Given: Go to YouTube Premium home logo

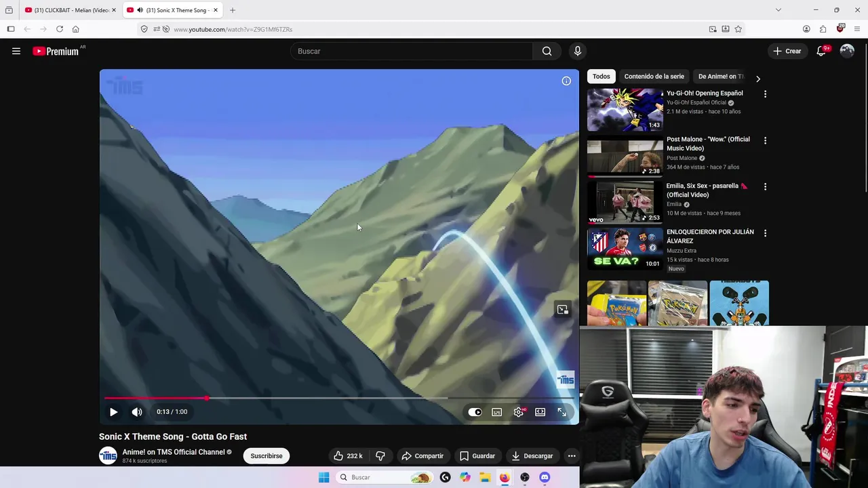Looking at the screenshot, I should 56,51.
